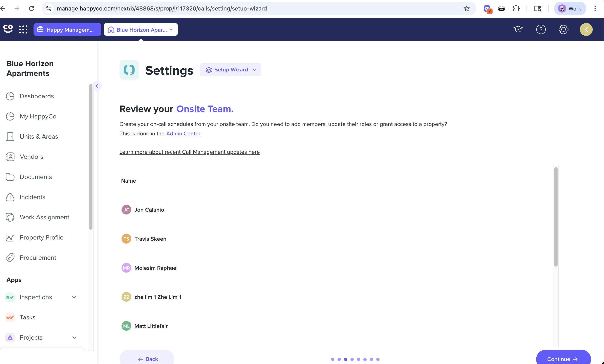Click the Projects app icon
The image size is (604, 364).
(x=10, y=337)
